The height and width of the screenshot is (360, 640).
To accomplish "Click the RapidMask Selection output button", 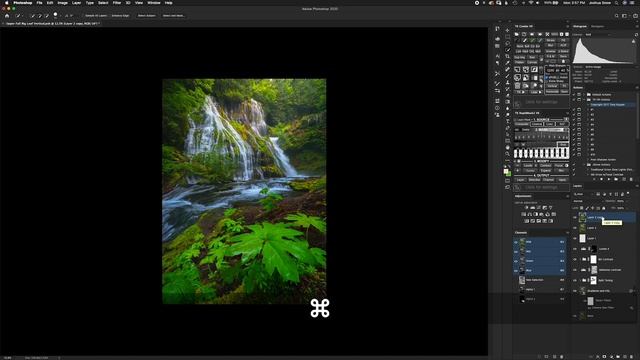I will (x=534, y=180).
